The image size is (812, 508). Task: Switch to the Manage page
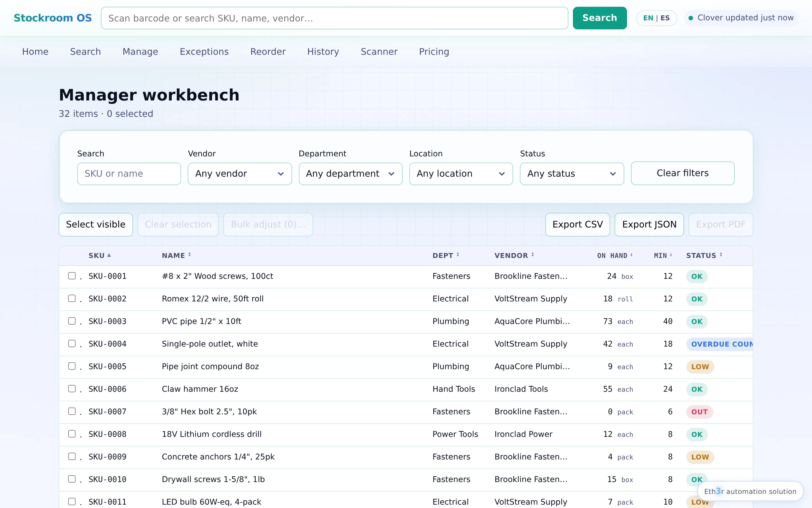tap(140, 52)
